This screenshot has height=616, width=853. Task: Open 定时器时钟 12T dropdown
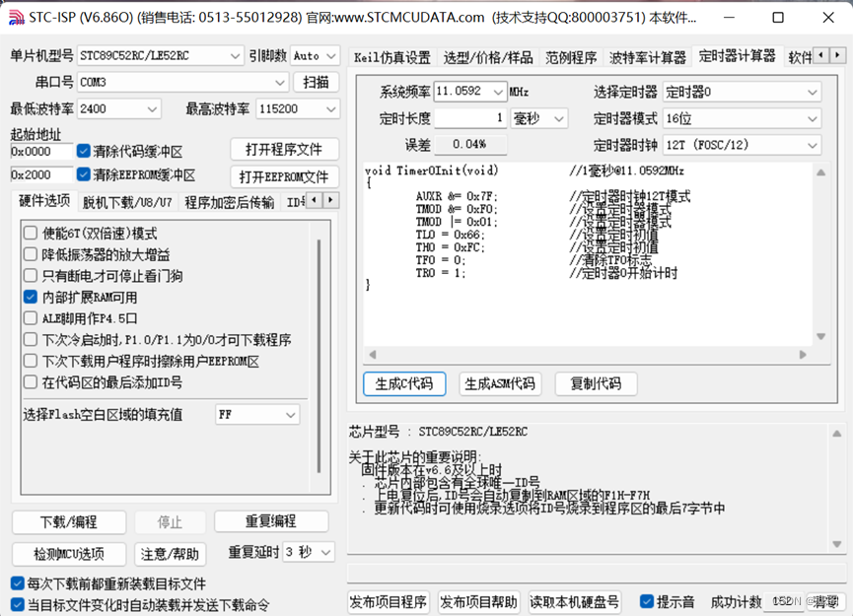(x=742, y=145)
